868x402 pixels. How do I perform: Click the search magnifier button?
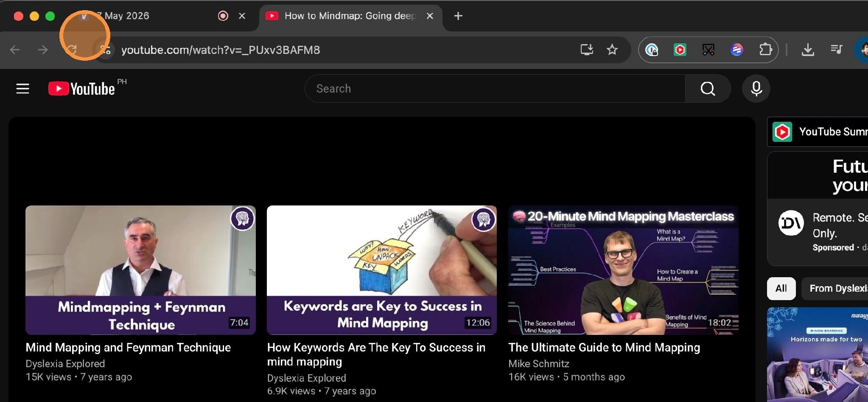[x=708, y=89]
